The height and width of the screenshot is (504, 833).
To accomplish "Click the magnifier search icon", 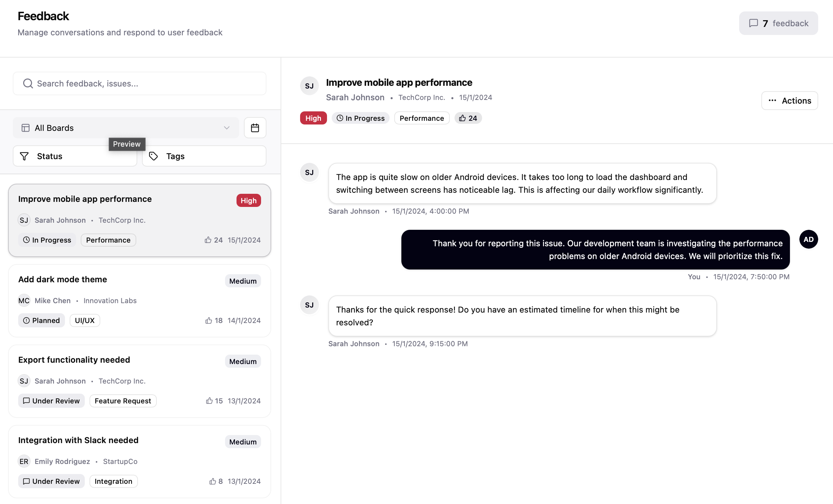I will pyautogui.click(x=28, y=83).
